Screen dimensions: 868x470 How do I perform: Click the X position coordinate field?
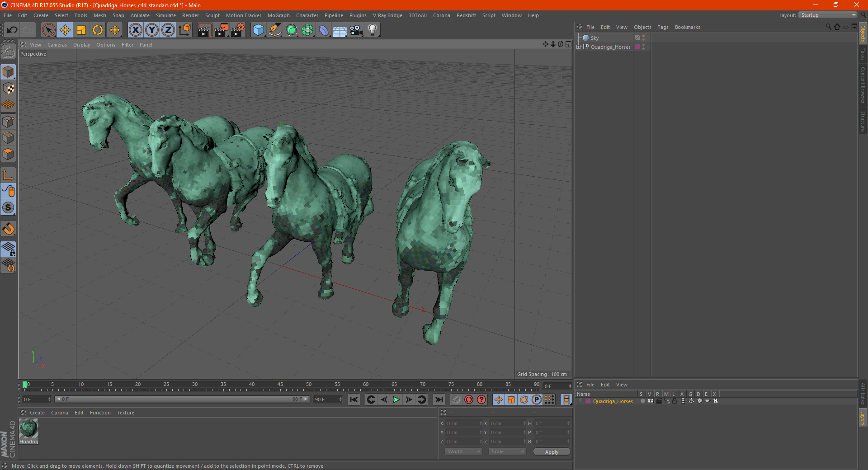[x=464, y=423]
